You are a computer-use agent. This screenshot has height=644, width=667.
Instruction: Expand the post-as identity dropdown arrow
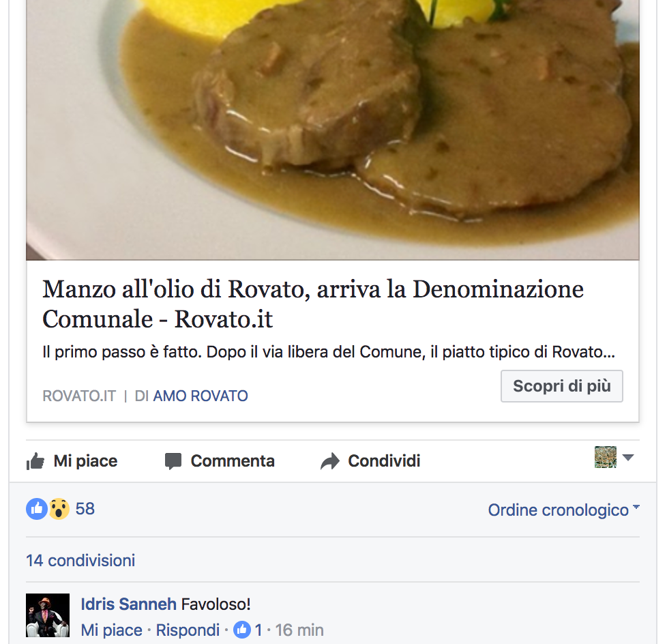[628, 458]
